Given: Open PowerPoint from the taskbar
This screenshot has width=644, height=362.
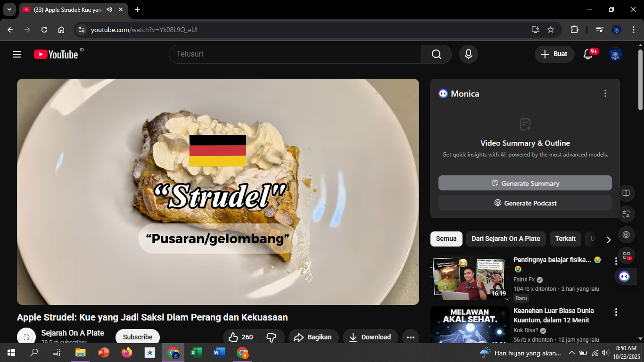Looking at the screenshot, I should coord(103,353).
